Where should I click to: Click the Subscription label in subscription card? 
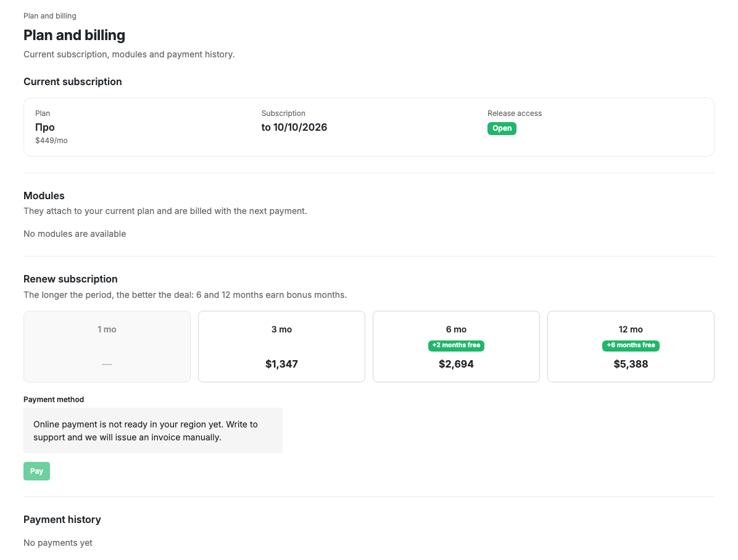point(283,113)
